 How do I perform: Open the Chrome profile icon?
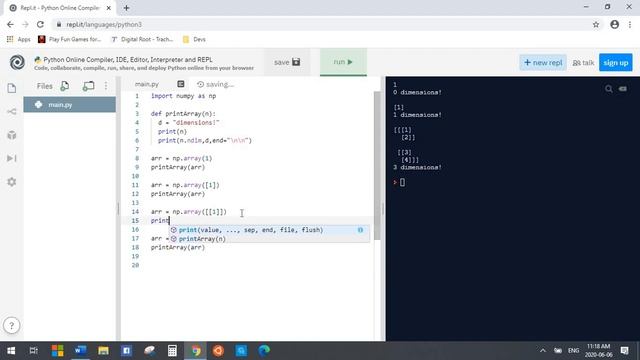click(x=614, y=24)
